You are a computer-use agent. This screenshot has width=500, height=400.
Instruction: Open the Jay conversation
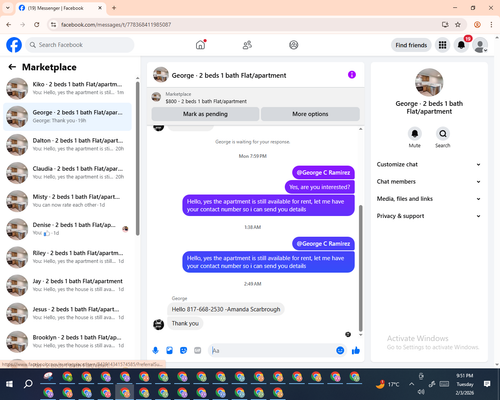[68, 285]
